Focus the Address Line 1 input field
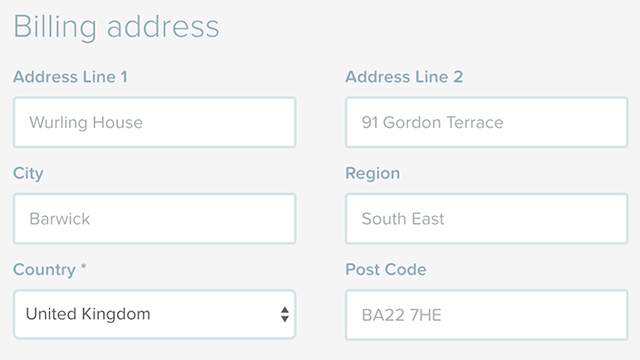The height and width of the screenshot is (360, 640). coord(154,122)
